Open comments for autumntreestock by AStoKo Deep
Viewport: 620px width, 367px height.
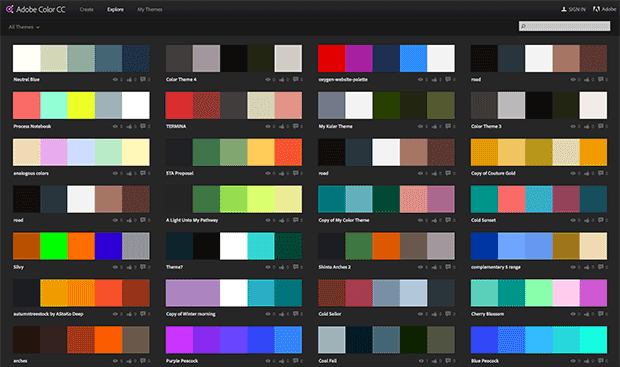click(143, 314)
